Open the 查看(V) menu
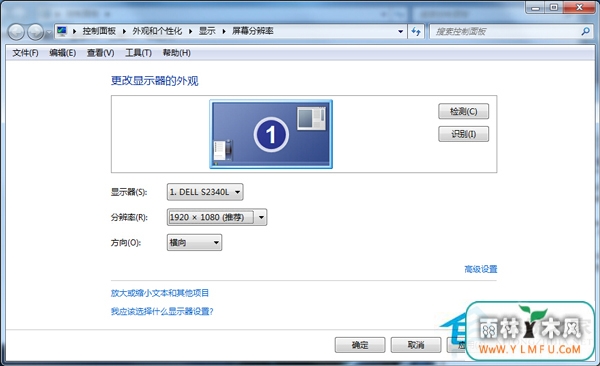This screenshot has height=366, width=600. coord(100,53)
